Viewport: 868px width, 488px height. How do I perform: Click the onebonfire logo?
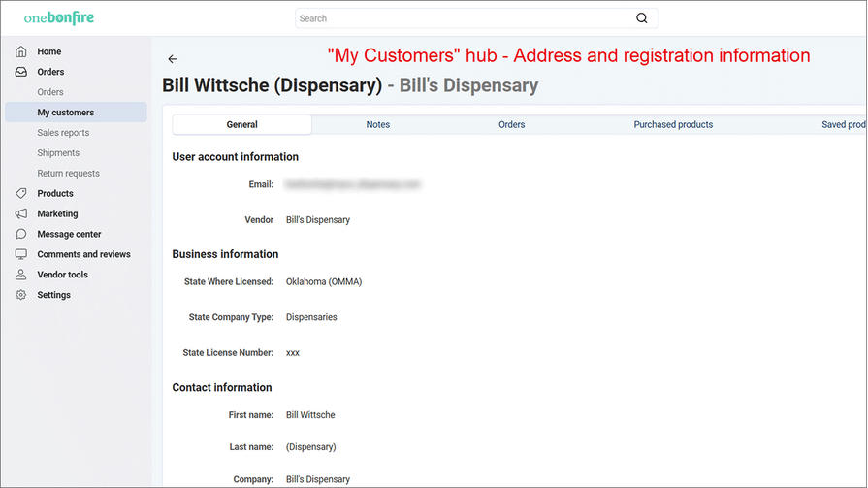coord(59,18)
